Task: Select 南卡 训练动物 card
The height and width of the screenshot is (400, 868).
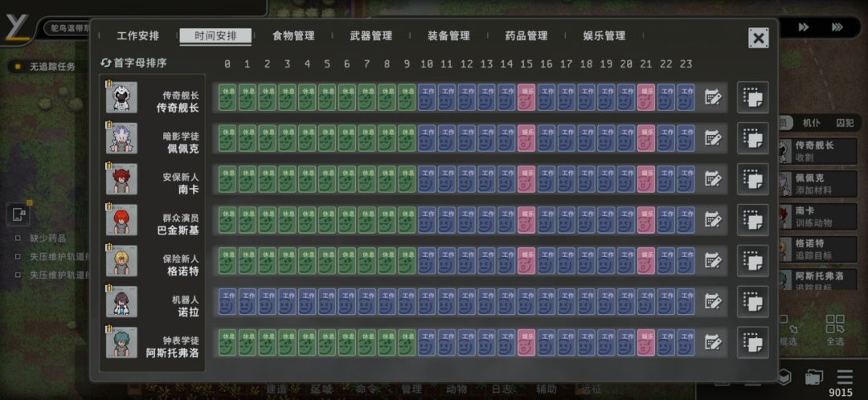Action: point(818,217)
